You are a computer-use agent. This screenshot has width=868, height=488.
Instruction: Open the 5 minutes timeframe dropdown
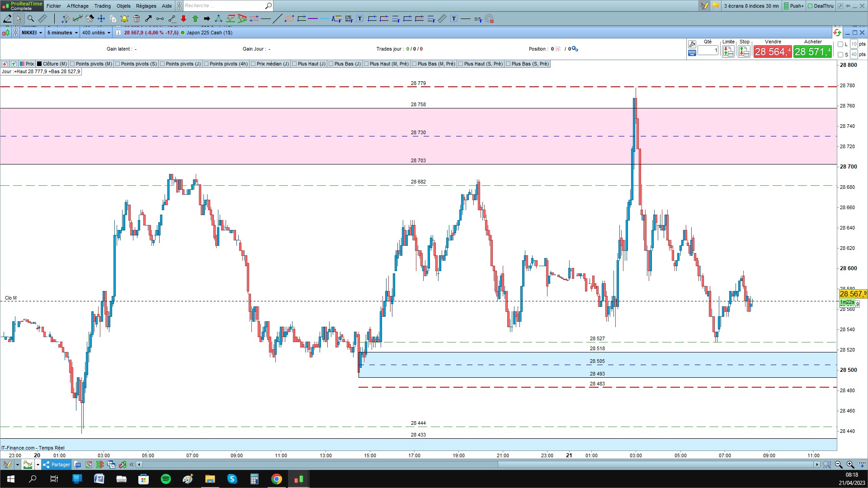coord(62,33)
